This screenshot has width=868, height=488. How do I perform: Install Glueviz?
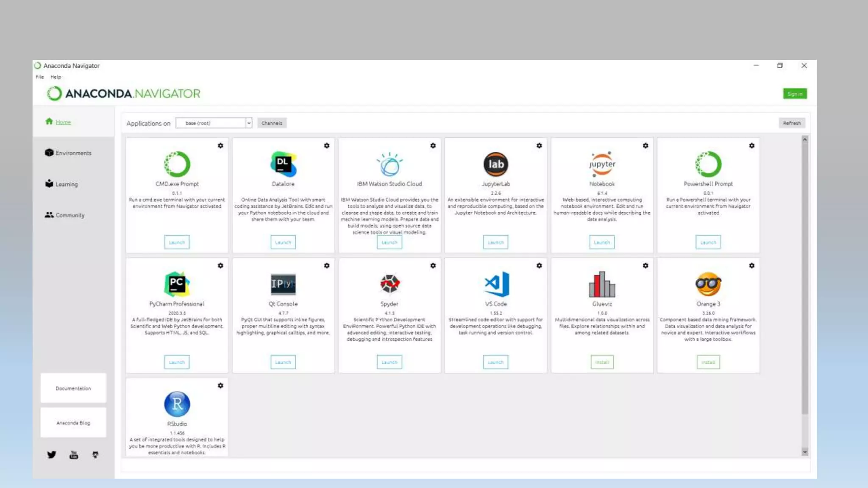click(x=602, y=362)
